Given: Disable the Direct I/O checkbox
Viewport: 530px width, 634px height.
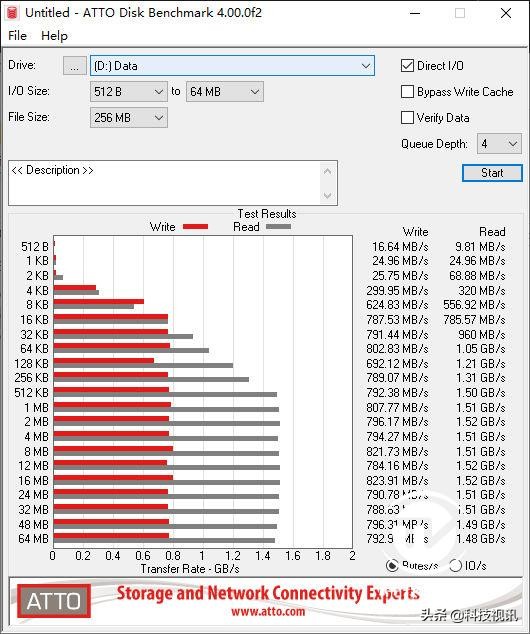Looking at the screenshot, I should [407, 66].
